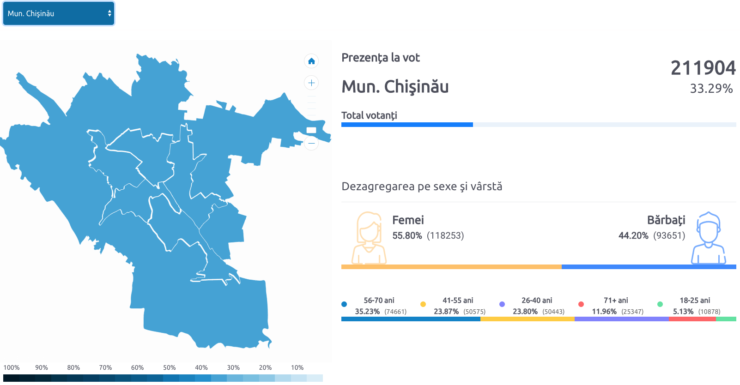Click the green 18-25 ani legend dot
Screen dimensions: 740x385
click(660, 304)
